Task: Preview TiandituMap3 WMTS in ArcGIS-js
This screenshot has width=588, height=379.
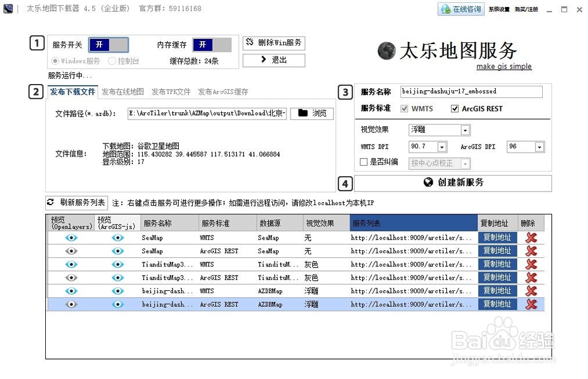Action: coord(118,264)
